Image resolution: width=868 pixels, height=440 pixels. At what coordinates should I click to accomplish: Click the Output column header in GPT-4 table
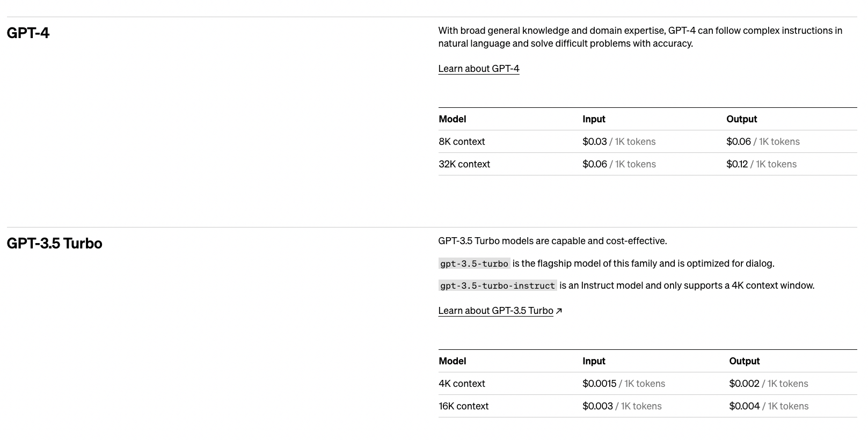click(741, 119)
